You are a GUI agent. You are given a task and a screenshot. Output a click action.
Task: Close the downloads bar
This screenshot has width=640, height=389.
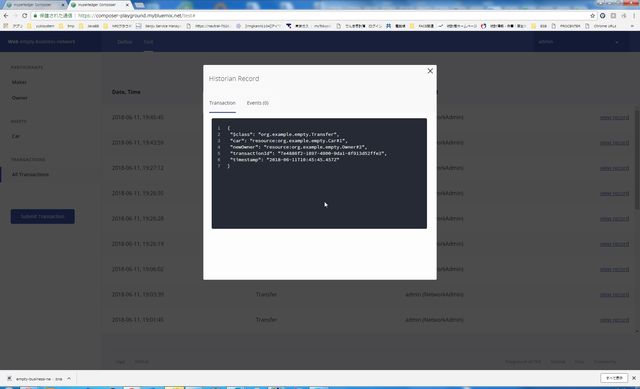pos(634,378)
